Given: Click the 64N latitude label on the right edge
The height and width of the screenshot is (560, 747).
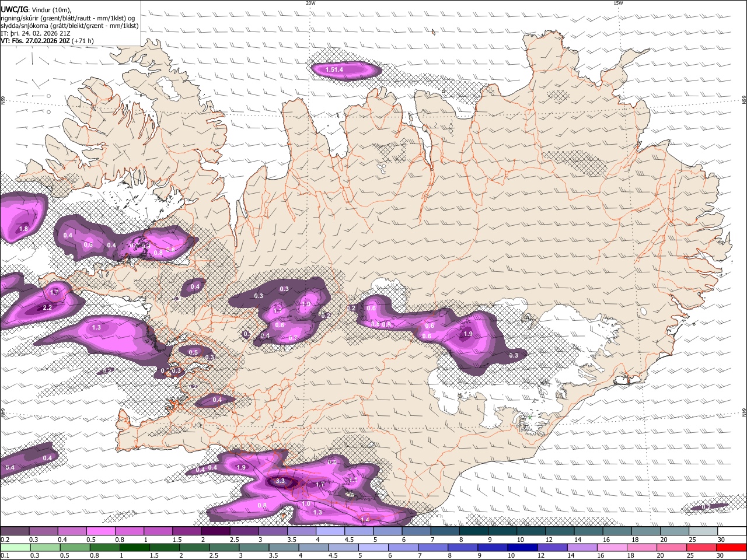Looking at the screenshot, I should click(x=744, y=413).
